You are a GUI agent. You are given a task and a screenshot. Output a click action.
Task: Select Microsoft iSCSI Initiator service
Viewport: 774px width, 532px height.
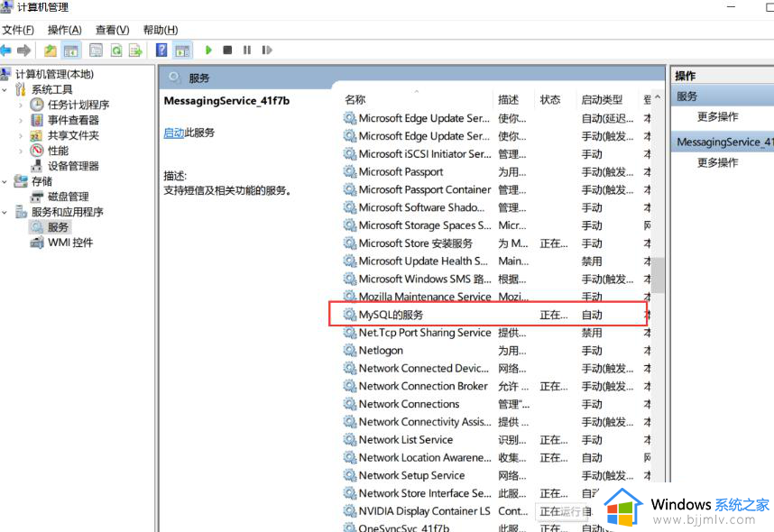point(496,154)
